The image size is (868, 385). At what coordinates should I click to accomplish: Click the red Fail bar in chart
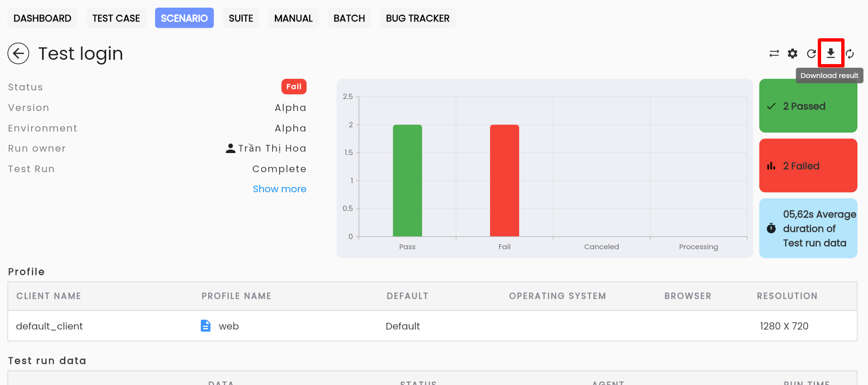(504, 180)
